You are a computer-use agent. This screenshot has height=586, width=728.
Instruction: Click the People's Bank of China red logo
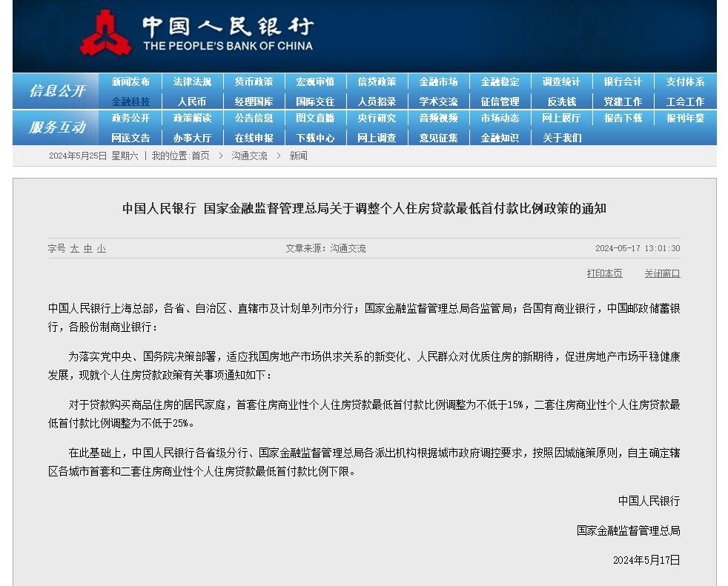tap(105, 33)
